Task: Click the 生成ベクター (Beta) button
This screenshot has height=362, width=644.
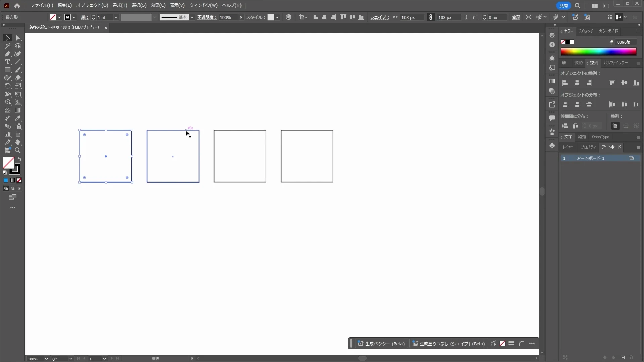Action: point(381,344)
